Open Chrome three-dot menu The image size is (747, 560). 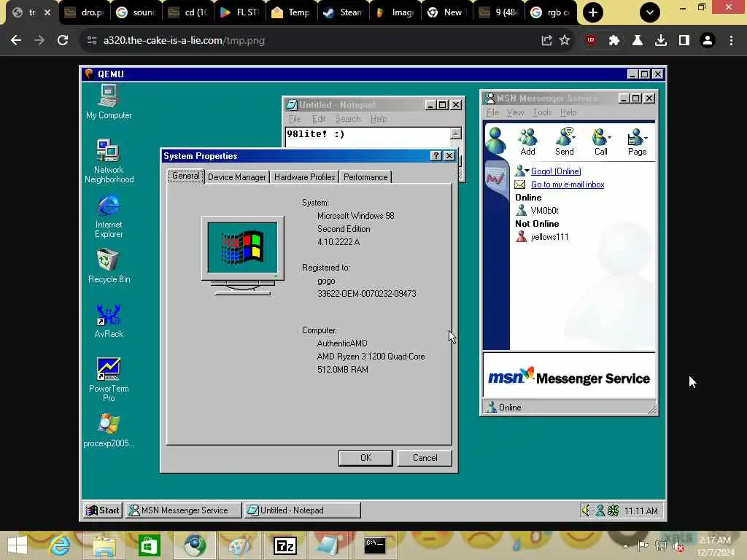731,41
